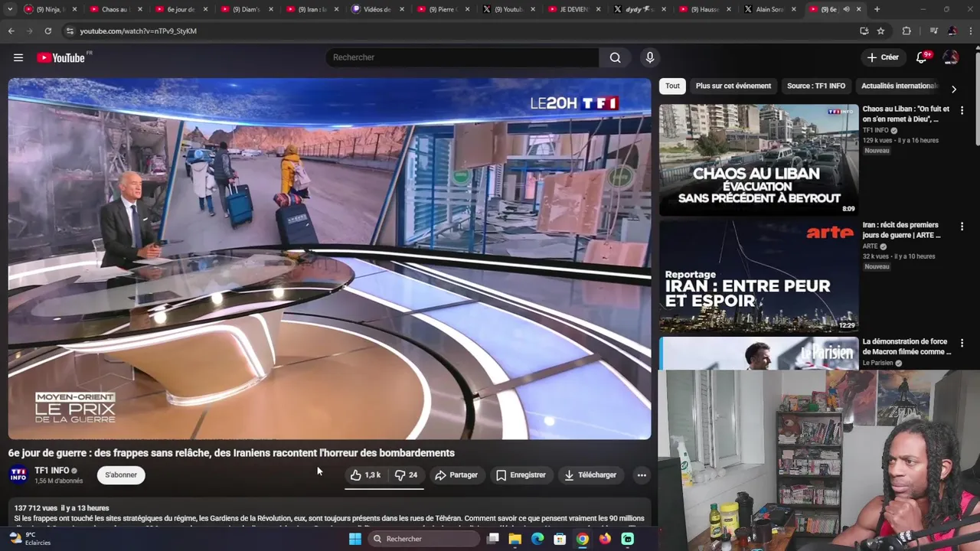Image resolution: width=980 pixels, height=551 pixels.
Task: Save video with the Enregistrer button
Action: pos(521,475)
